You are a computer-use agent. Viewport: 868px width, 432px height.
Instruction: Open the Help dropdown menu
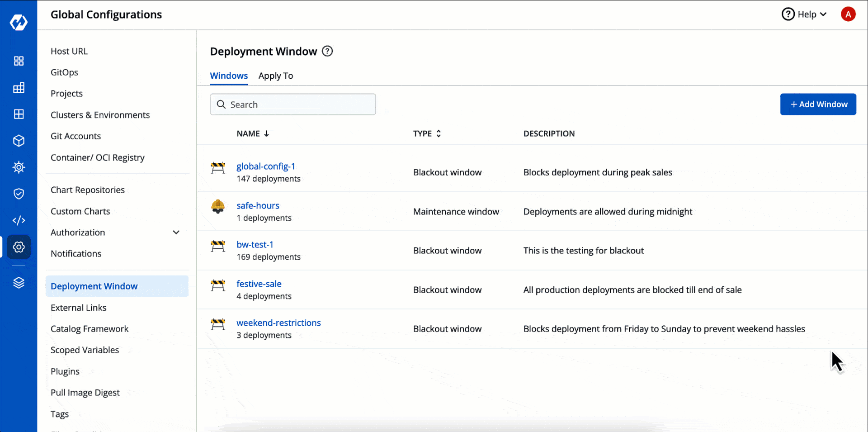(804, 14)
